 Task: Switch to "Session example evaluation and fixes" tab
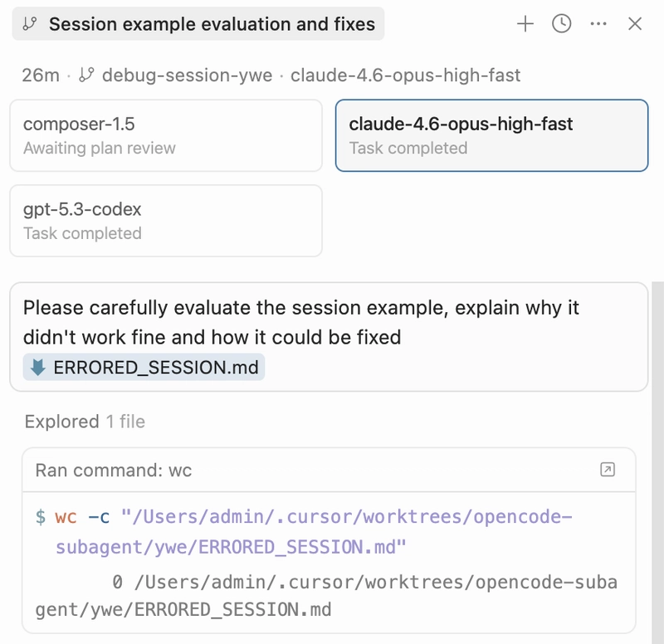[x=211, y=25]
